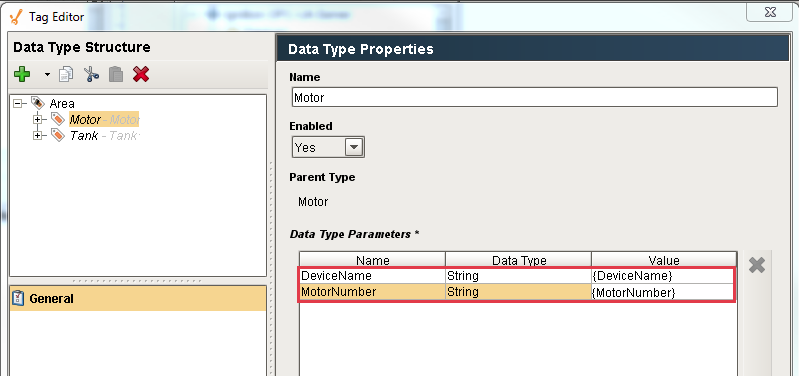This screenshot has height=376, width=799.
Task: Select the General section tab
Action: pyautogui.click(x=138, y=299)
